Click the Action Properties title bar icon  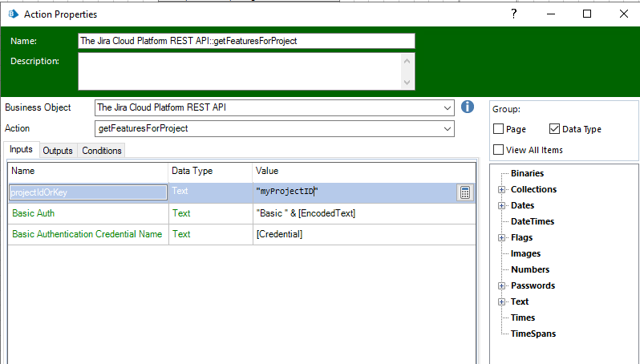click(13, 14)
